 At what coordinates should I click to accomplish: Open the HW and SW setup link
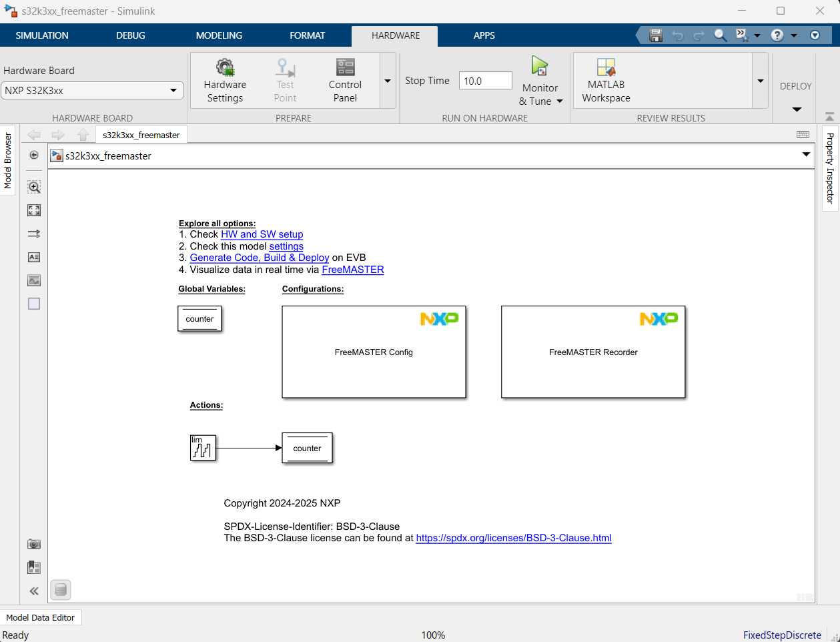pyautogui.click(x=262, y=234)
